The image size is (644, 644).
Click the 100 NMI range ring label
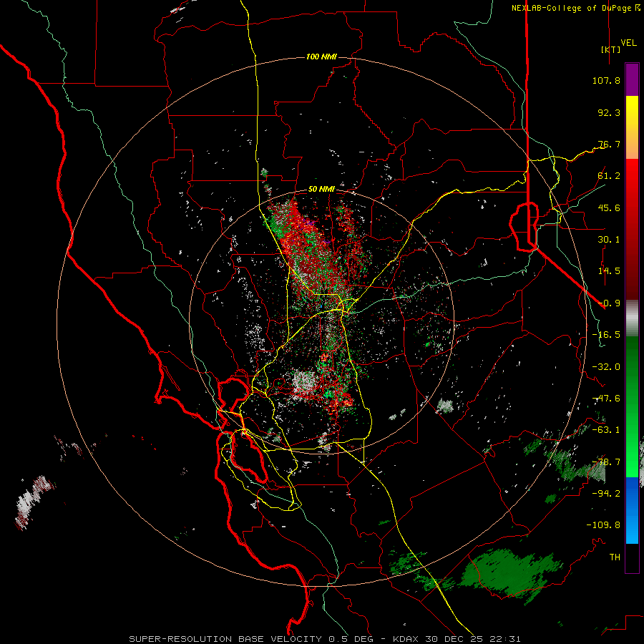coord(321,57)
